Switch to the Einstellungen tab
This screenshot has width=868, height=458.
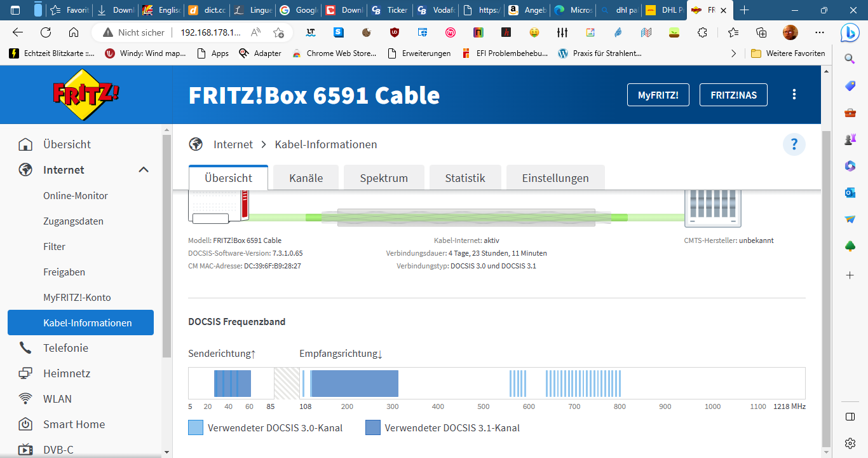[555, 178]
